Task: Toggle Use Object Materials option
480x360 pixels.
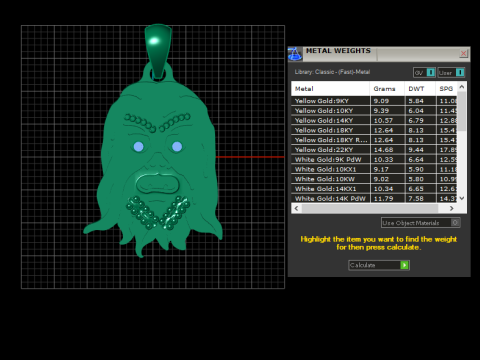Action: coord(421,223)
